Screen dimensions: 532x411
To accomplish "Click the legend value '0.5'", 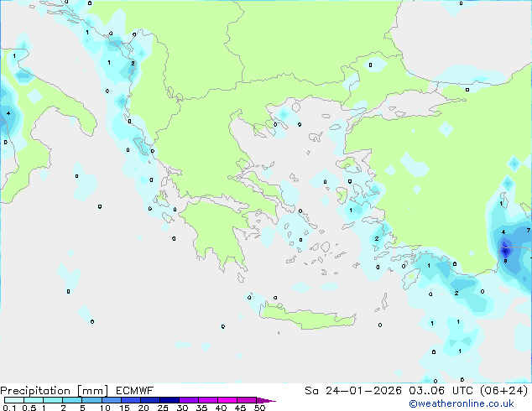I will (29, 408).
